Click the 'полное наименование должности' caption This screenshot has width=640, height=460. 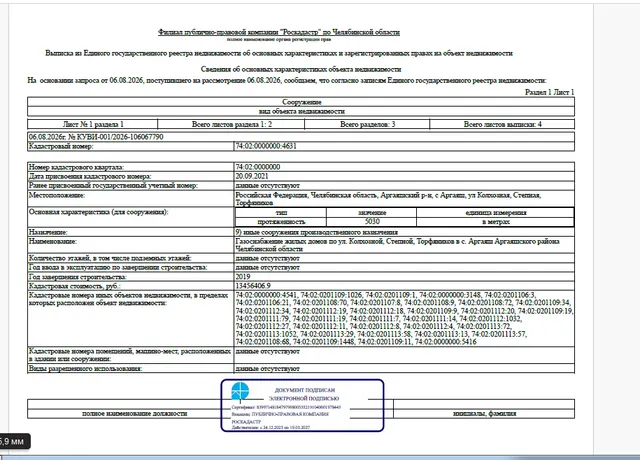coord(135,413)
